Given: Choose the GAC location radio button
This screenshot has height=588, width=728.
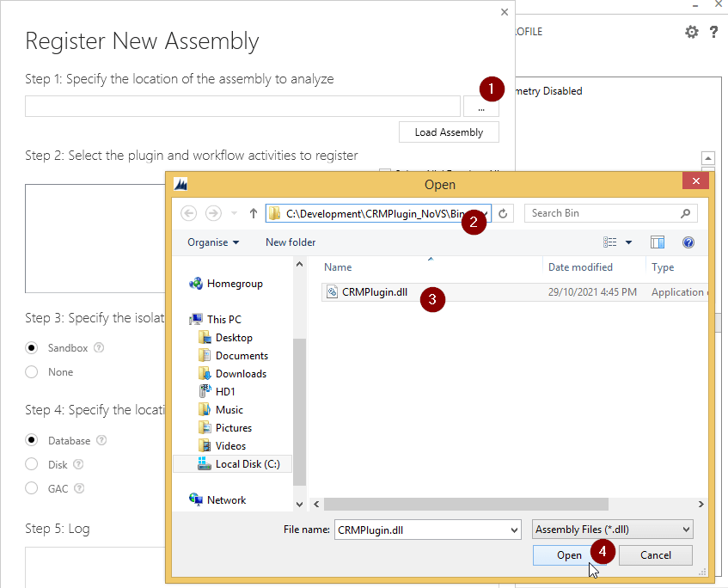Looking at the screenshot, I should [x=32, y=488].
